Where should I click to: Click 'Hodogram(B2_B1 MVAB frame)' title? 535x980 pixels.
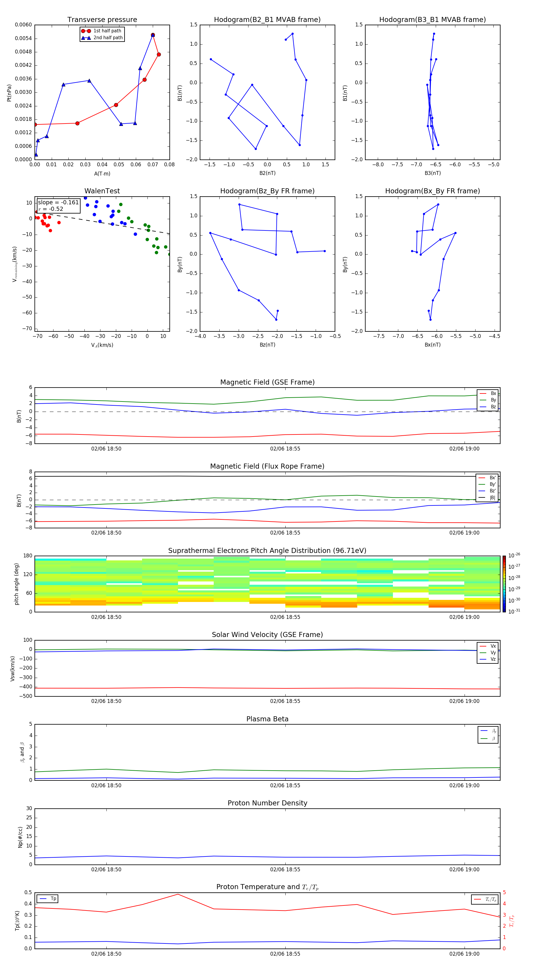click(267, 20)
